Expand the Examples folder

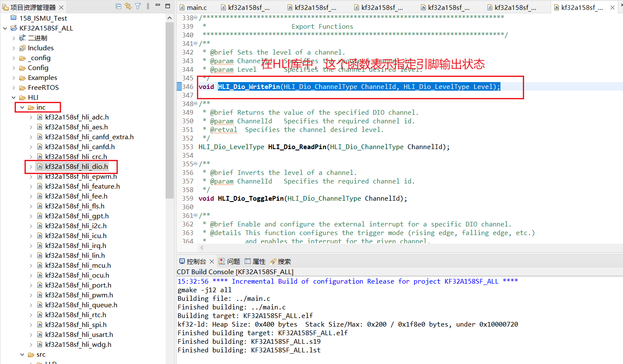coord(14,77)
